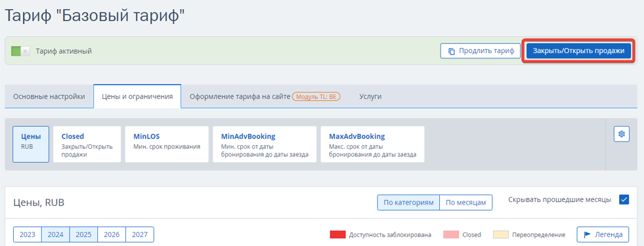This screenshot has width=644, height=246.
Task: Click the red 'Доступность заблокирована' swatch
Action: [x=337, y=235]
